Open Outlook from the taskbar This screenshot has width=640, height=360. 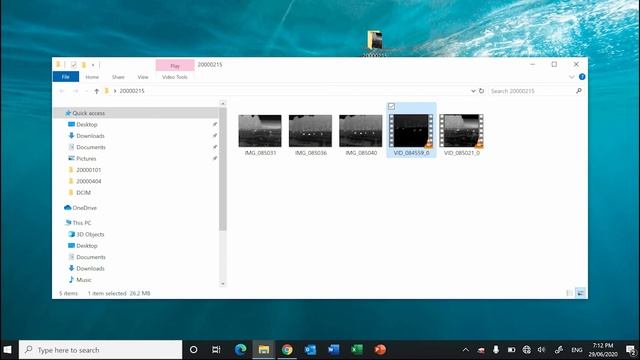(310, 350)
